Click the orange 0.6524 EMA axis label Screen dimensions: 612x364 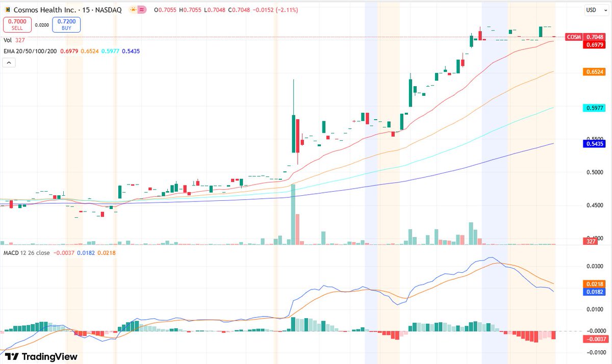[x=594, y=72]
